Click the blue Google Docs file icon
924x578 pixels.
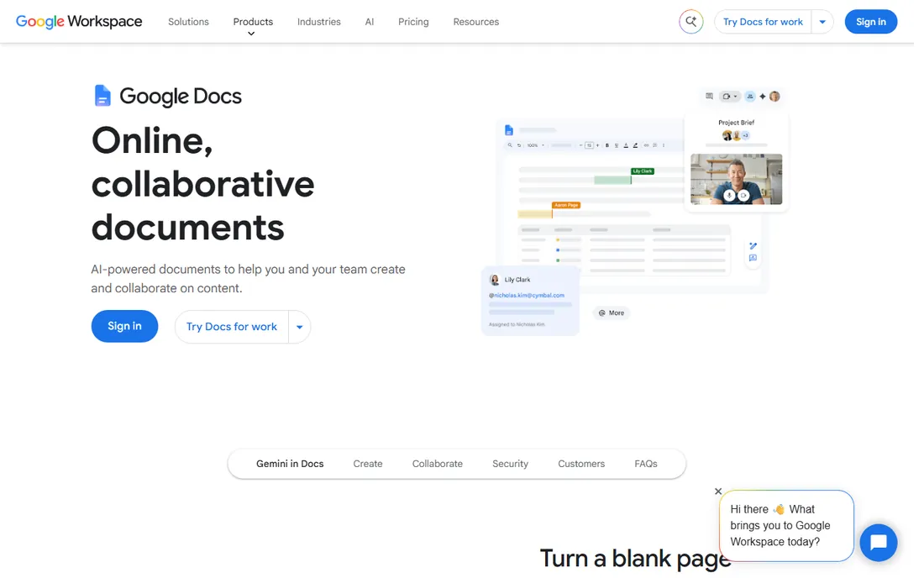pyautogui.click(x=102, y=96)
